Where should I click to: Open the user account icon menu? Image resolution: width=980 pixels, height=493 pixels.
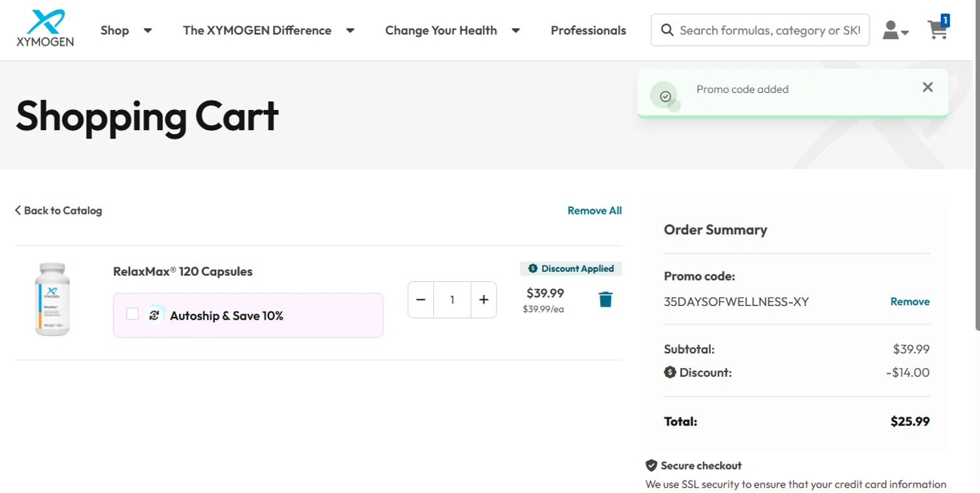click(895, 30)
